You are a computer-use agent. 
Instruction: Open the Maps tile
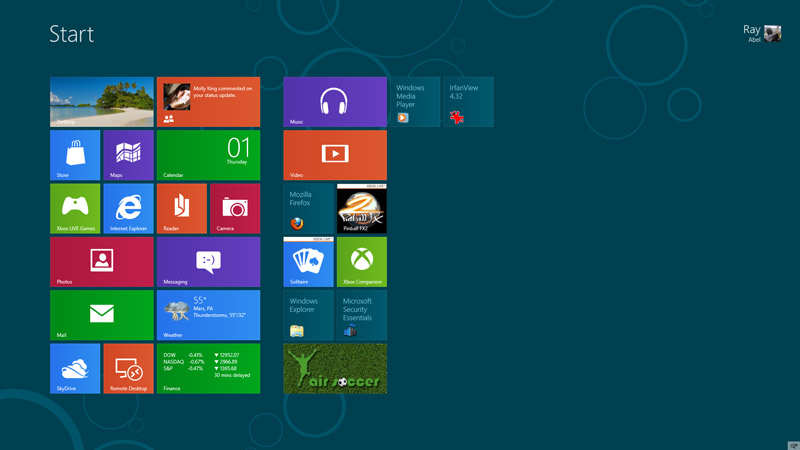tap(128, 155)
